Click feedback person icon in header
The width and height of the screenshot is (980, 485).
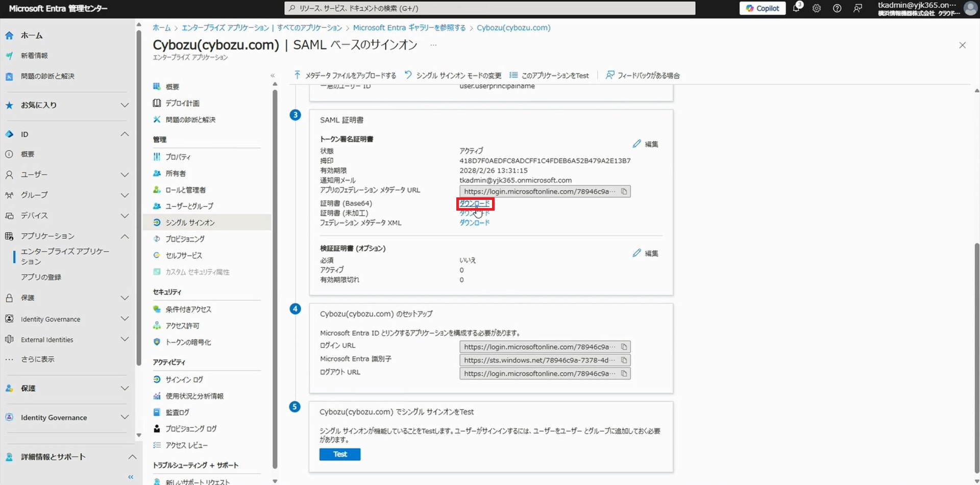pyautogui.click(x=857, y=8)
